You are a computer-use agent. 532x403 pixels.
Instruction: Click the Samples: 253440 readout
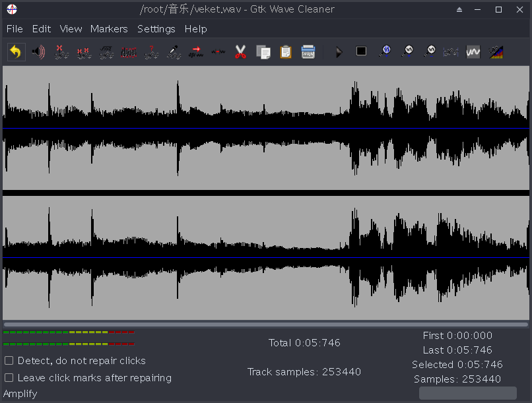pyautogui.click(x=457, y=379)
